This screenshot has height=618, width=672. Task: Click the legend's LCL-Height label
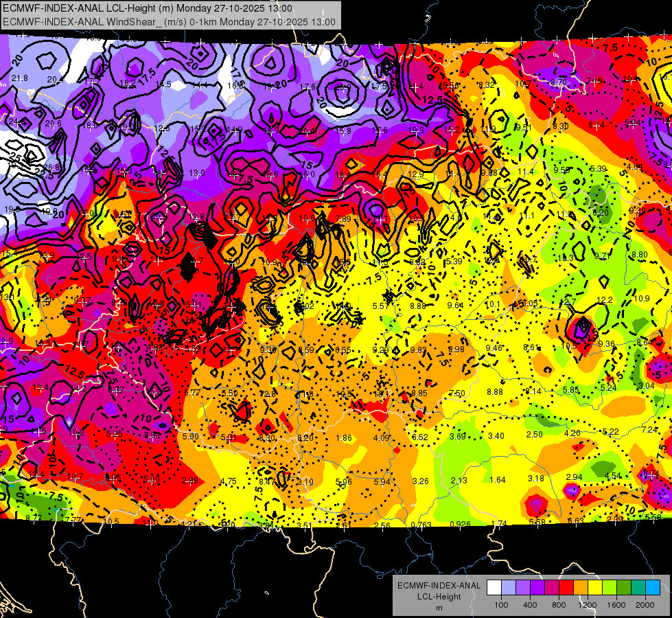pos(439,597)
